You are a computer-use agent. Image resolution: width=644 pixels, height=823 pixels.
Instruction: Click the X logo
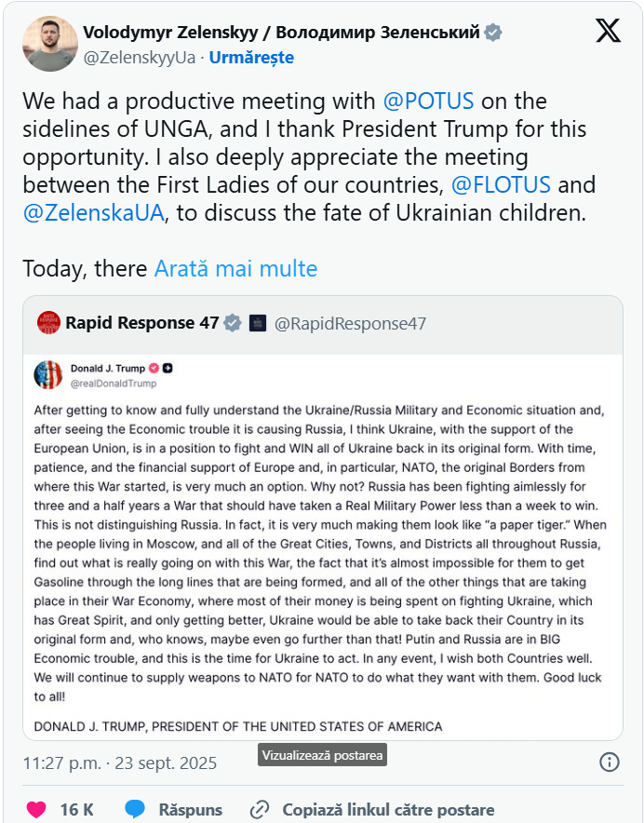click(608, 32)
